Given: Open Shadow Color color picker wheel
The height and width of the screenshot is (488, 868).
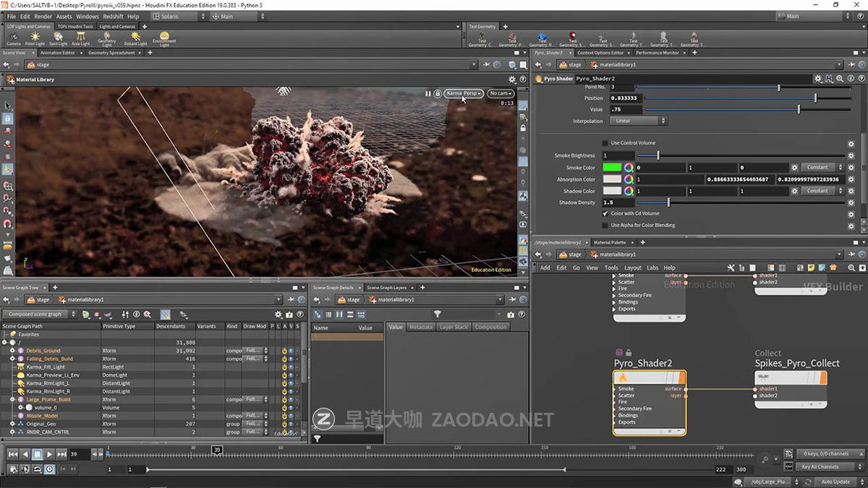Looking at the screenshot, I should click(629, 191).
